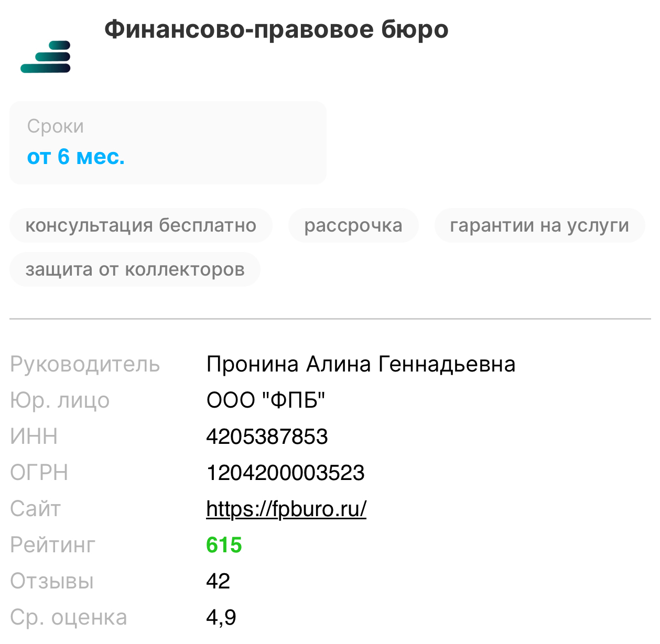Screen dimensions: 660x644
Task: Click the reviews count 42
Action: (x=218, y=581)
